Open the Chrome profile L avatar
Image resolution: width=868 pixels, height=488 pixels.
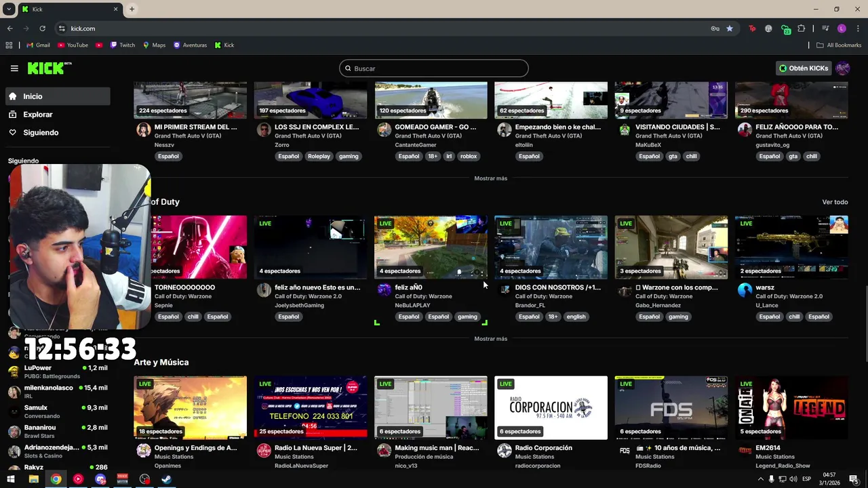pos(842,28)
